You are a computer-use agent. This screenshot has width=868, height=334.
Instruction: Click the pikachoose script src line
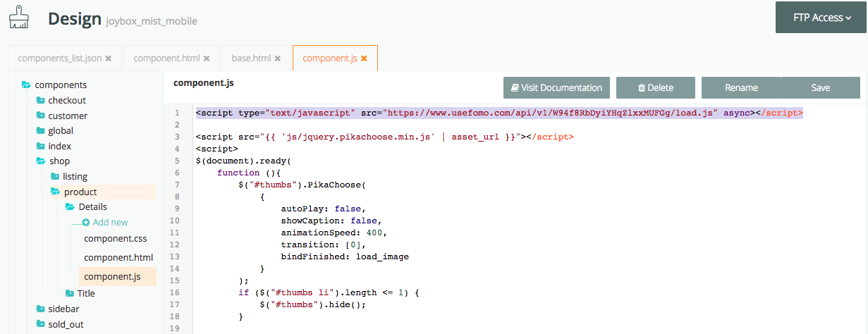click(384, 137)
